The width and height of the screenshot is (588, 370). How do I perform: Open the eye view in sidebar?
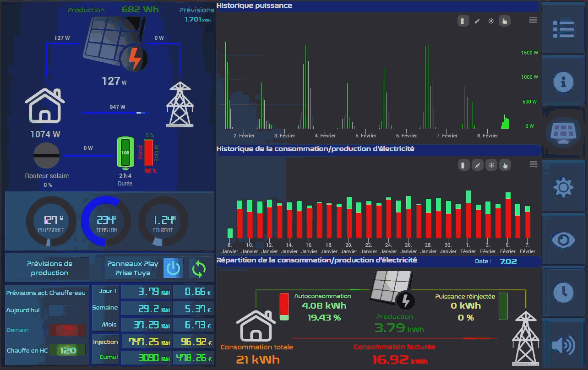point(563,239)
